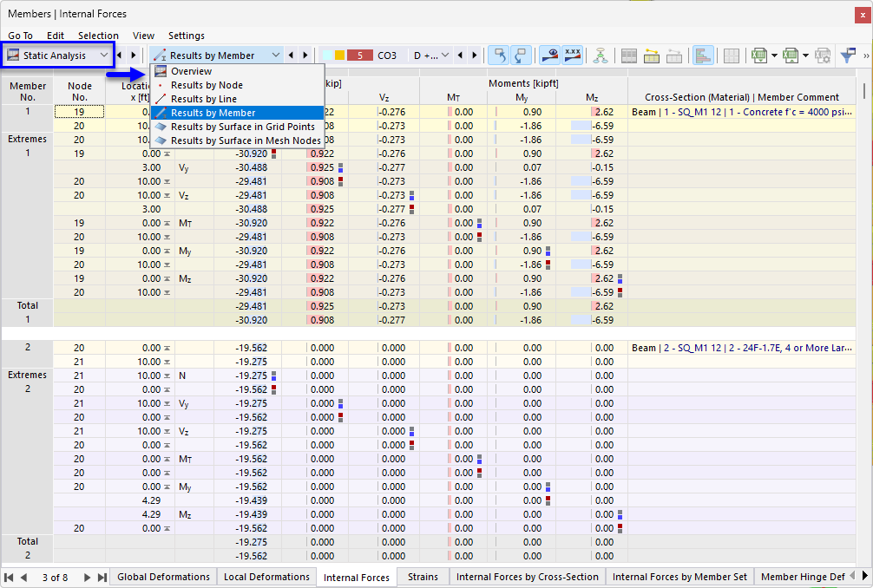
Task: Go to previous result type arrow beside Results by Member
Action: 291,56
